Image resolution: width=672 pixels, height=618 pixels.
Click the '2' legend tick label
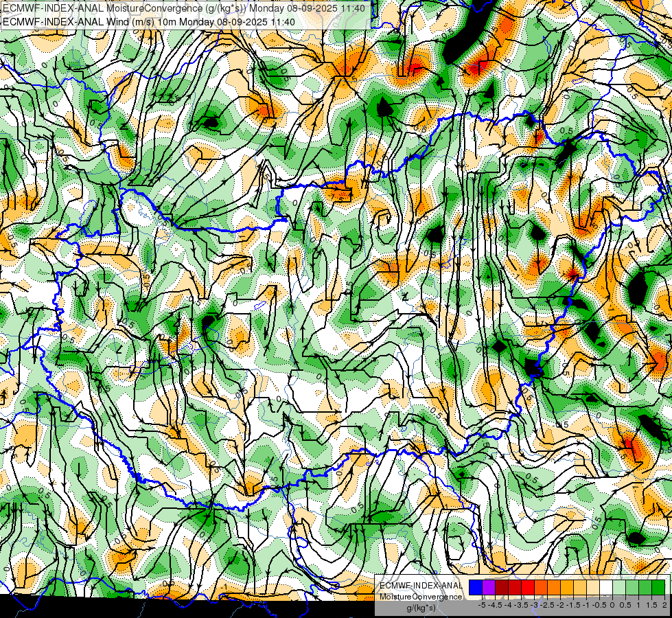(664, 605)
